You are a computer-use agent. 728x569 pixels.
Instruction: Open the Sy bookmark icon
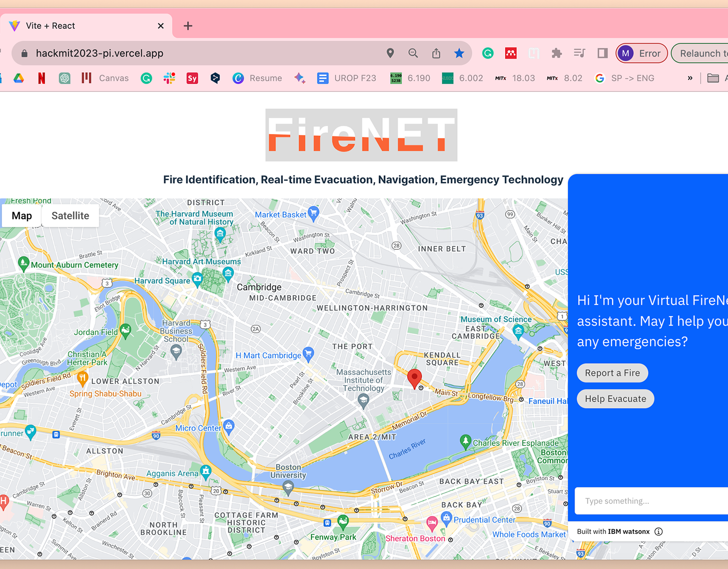192,78
